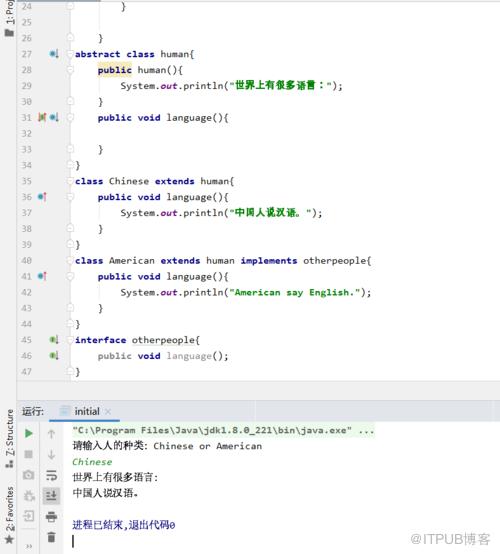Image resolution: width=500 pixels, height=554 pixels.
Task: Click the up arrow in run toolbar
Action: [51, 434]
